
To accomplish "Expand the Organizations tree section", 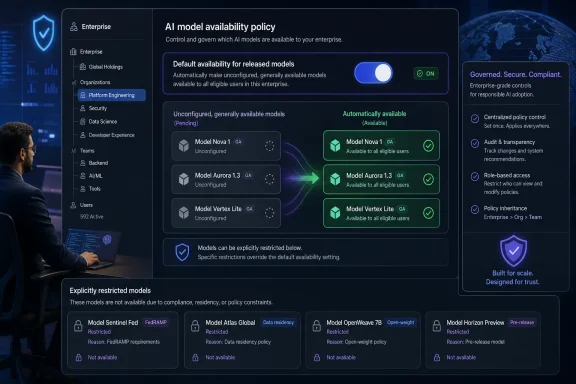I will pyautogui.click(x=74, y=83).
